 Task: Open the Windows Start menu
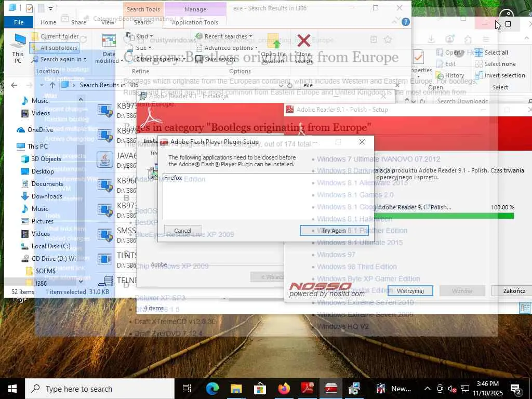(12, 389)
